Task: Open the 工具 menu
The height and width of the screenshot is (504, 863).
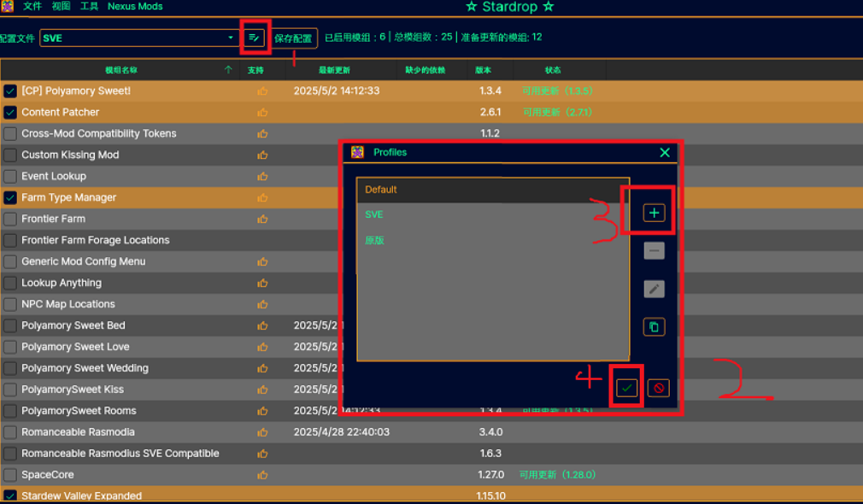Action: [89, 7]
